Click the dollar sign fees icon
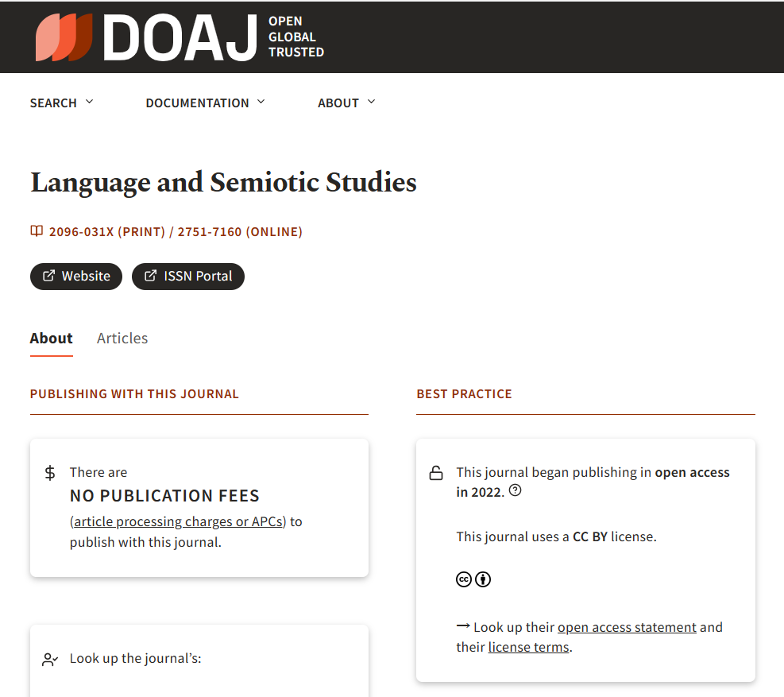 click(x=50, y=473)
